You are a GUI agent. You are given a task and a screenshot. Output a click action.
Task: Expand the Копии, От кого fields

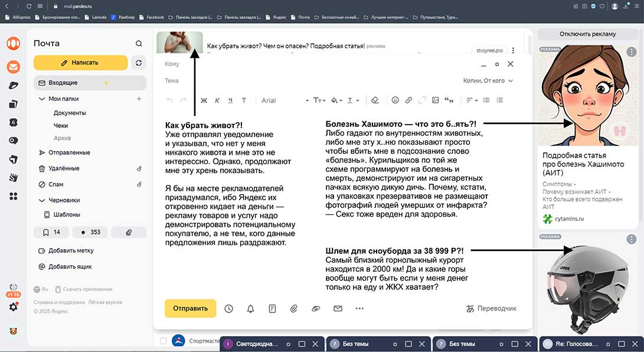[x=488, y=81]
